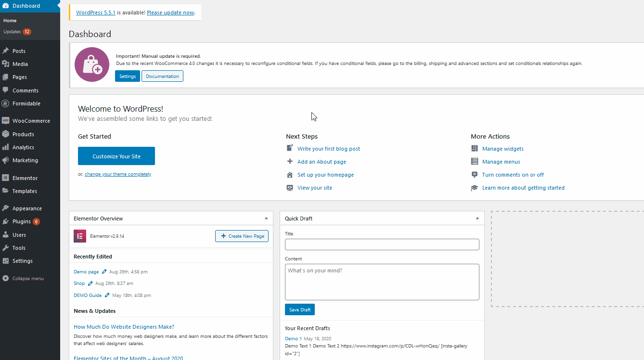Open the WordPress 5.5.1 link
The width and height of the screenshot is (644, 360).
[96, 13]
